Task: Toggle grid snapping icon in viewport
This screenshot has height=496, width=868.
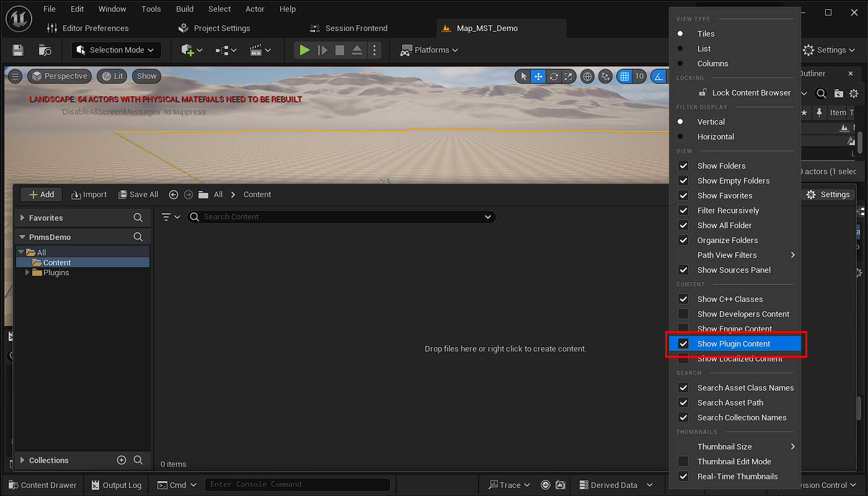Action: (624, 76)
